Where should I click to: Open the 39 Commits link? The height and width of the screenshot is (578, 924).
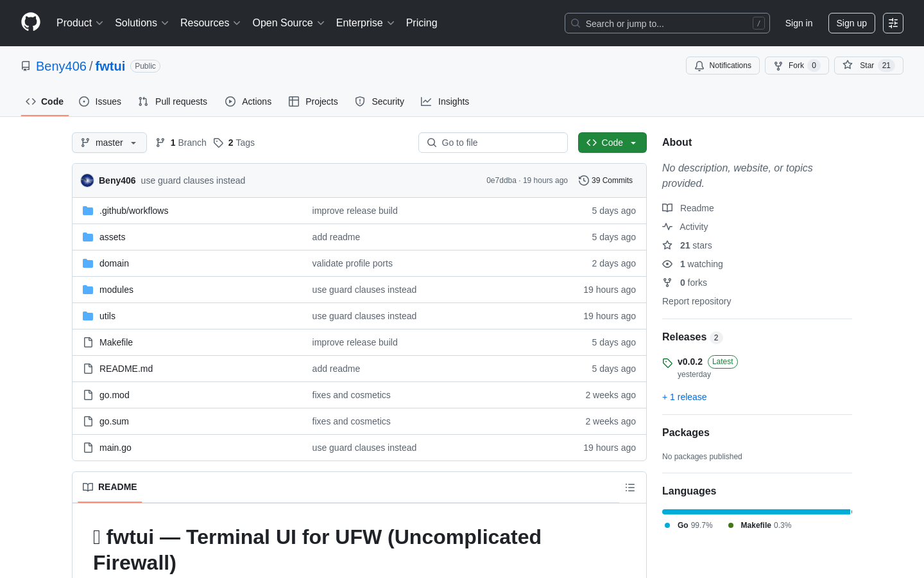click(x=606, y=180)
